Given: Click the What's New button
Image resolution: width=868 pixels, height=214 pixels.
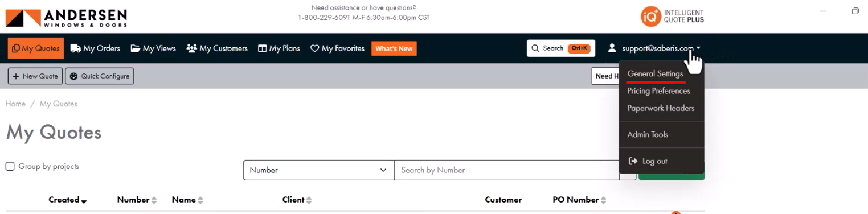Looking at the screenshot, I should pyautogui.click(x=394, y=48).
